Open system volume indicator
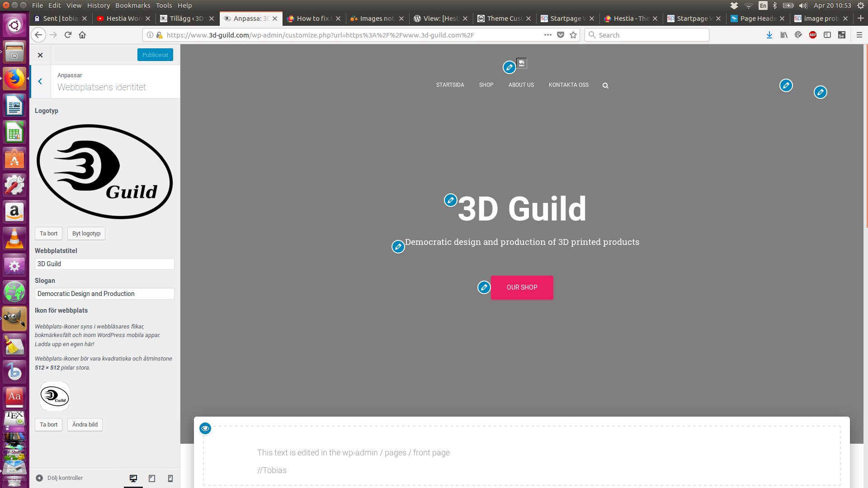This screenshot has width=868, height=488. 803,5
